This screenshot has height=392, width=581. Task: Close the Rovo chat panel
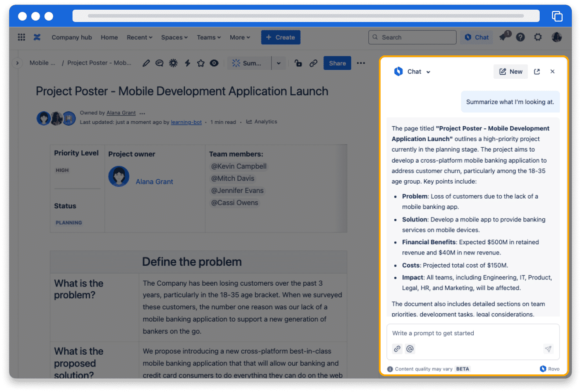coord(552,72)
